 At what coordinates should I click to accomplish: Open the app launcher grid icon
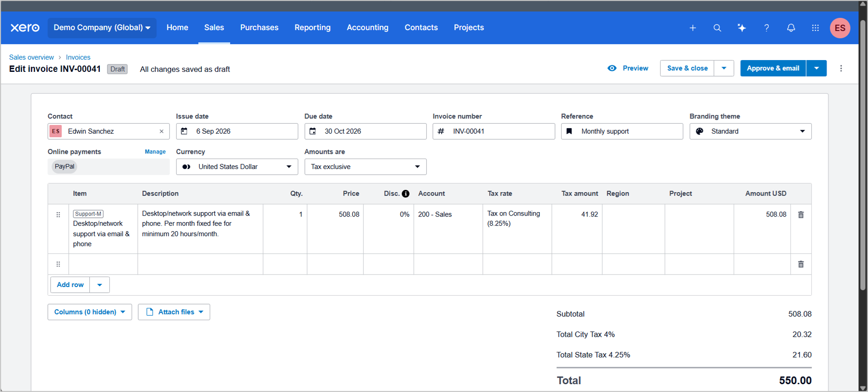click(x=815, y=28)
